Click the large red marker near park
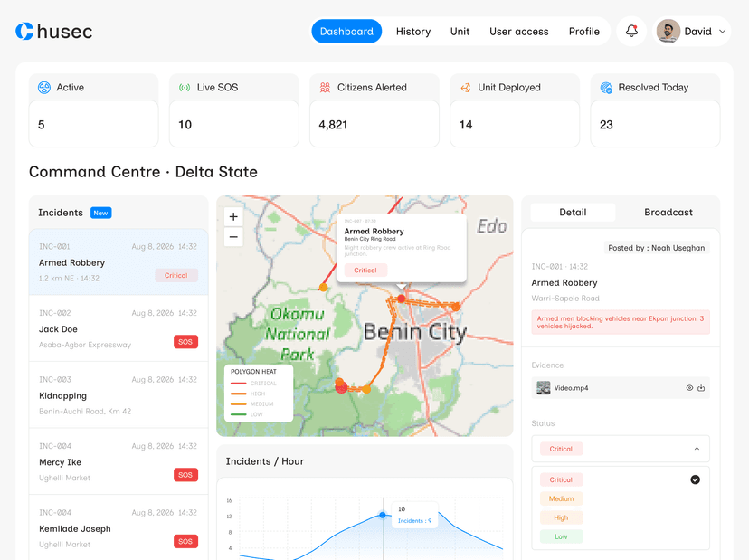The width and height of the screenshot is (749, 560). [x=342, y=387]
